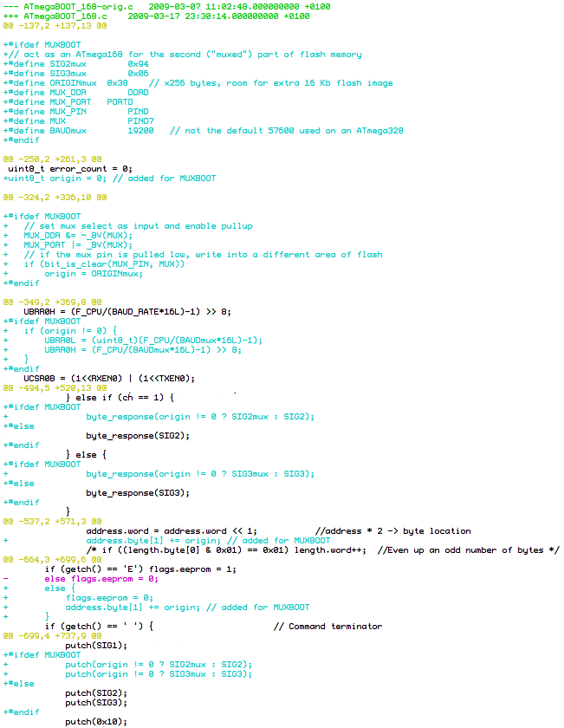Image resolution: width=564 pixels, height=728 pixels.
Task: Click line 'byte_response(origin != 0 ? SIG3mux : SIG3);'
Action: click(x=200, y=473)
